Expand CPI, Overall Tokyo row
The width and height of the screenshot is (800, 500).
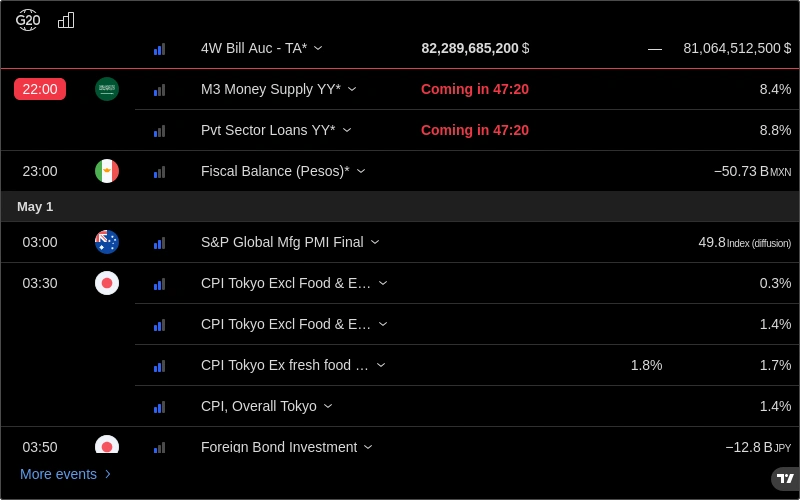pyautogui.click(x=328, y=406)
